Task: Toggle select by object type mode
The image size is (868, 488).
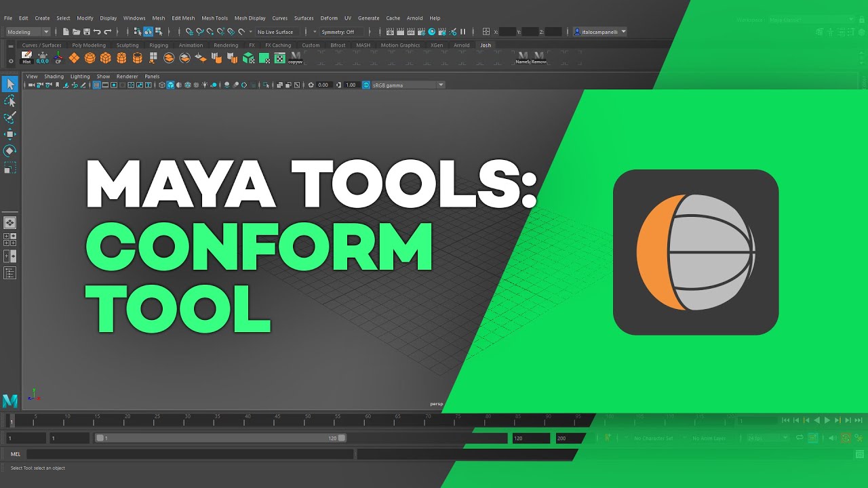Action: [148, 32]
